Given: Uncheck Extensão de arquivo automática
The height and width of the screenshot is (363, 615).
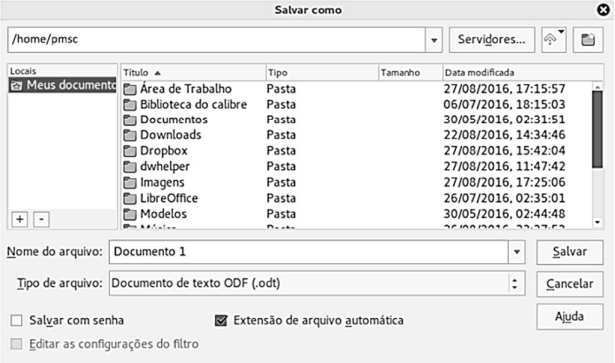Looking at the screenshot, I should click(221, 320).
